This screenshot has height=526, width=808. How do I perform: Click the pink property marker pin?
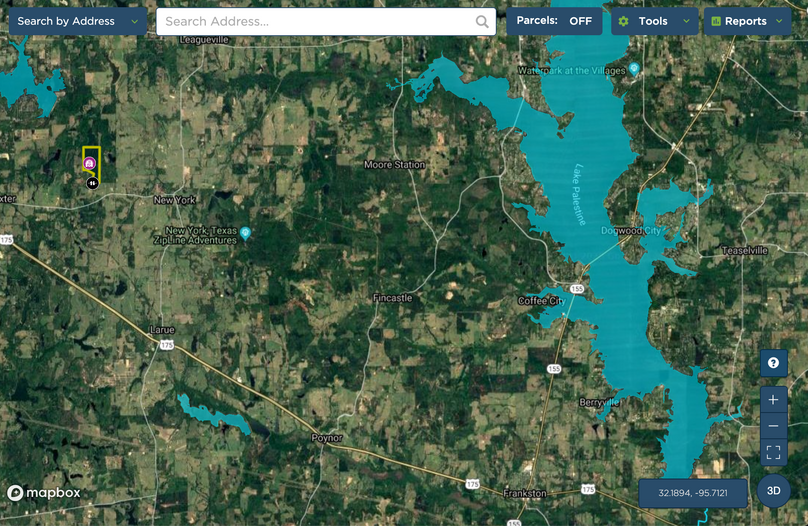[x=90, y=164]
